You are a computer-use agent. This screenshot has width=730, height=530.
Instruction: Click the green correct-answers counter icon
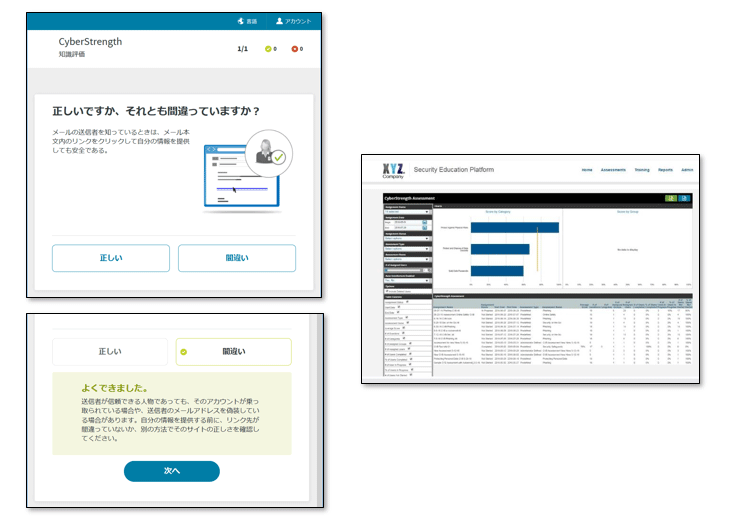(x=268, y=48)
